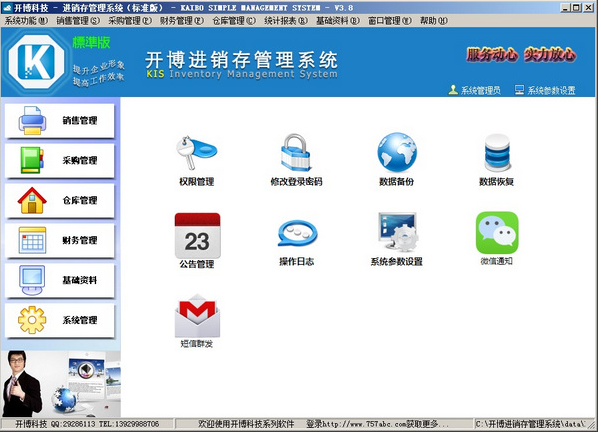Open 权限管理 key icon
Viewport: 601px width, 433px height.
197,153
